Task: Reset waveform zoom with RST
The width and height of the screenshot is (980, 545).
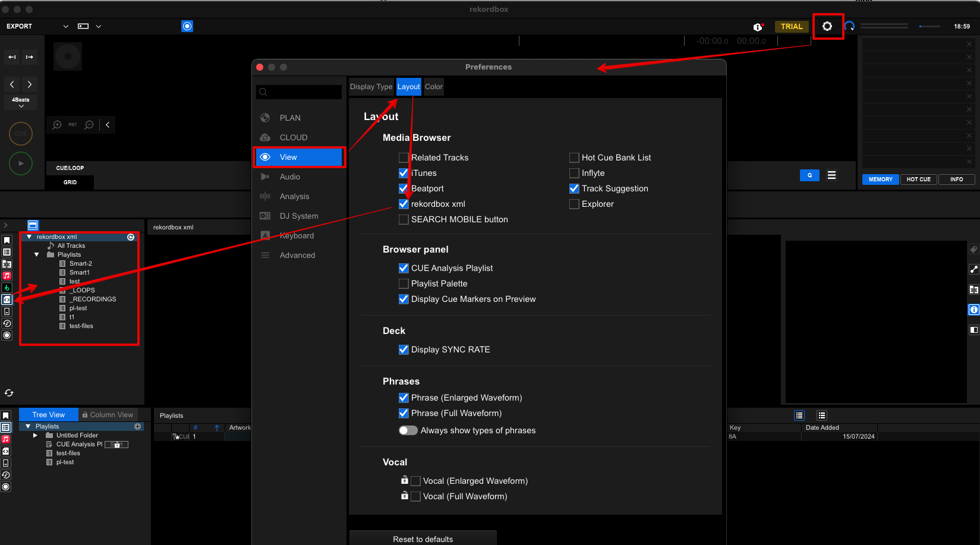Action: coord(73,125)
